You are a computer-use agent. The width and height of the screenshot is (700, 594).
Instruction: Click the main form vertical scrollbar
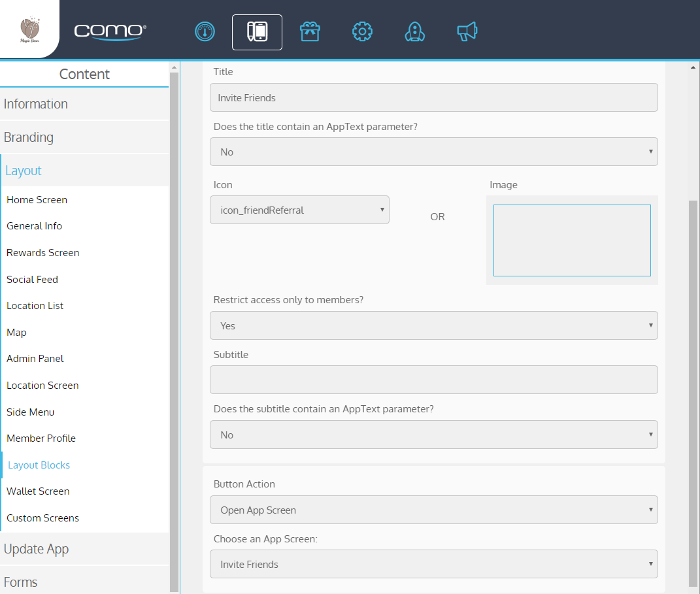coord(693,392)
